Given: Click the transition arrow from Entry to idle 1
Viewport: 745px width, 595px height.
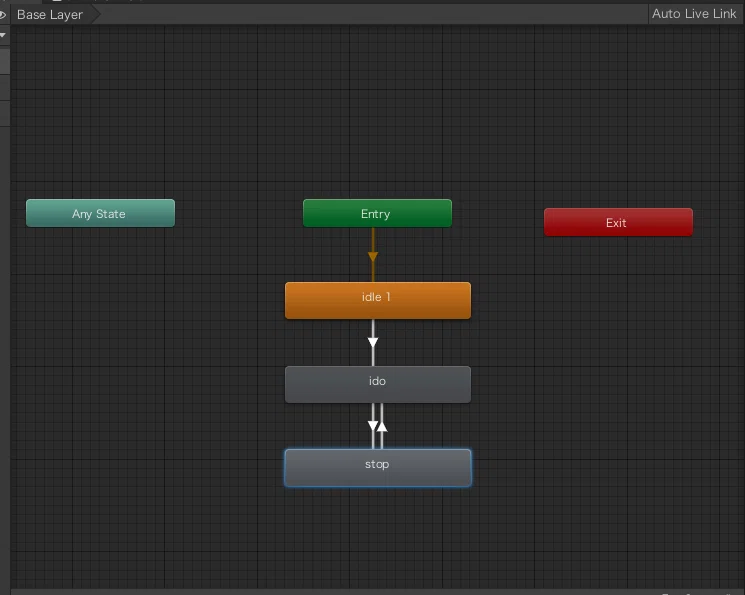Looking at the screenshot, I should 373,256.
